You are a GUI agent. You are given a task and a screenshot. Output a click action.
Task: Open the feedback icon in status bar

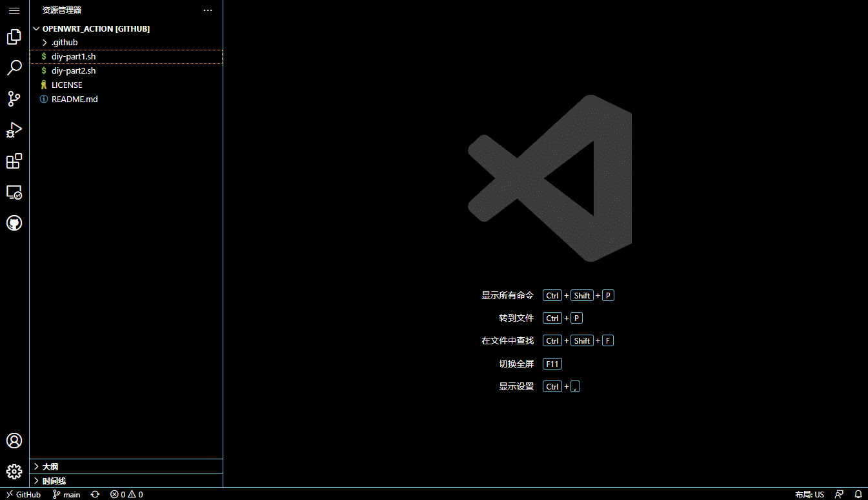(839, 494)
